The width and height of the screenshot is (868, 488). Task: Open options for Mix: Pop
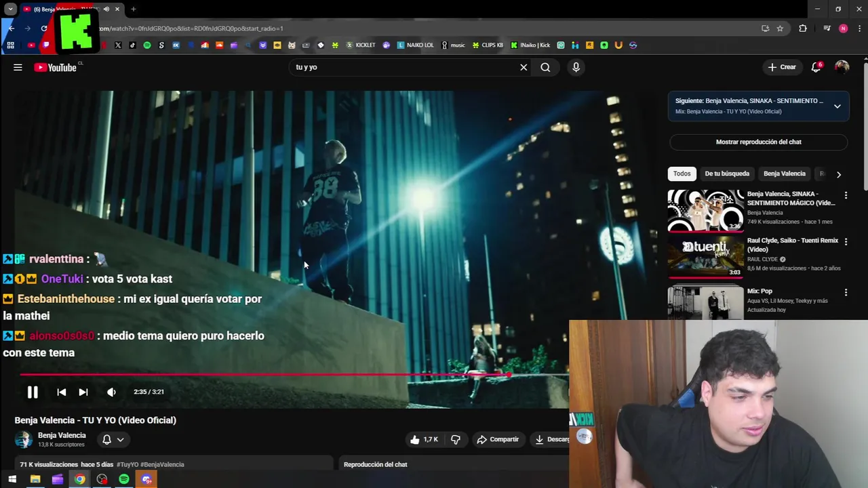click(846, 292)
